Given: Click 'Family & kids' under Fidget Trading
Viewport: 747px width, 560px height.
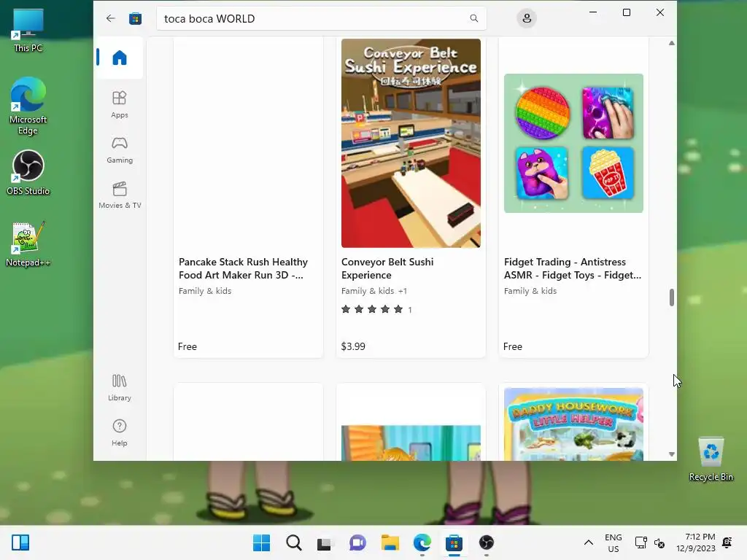Looking at the screenshot, I should click(x=530, y=291).
